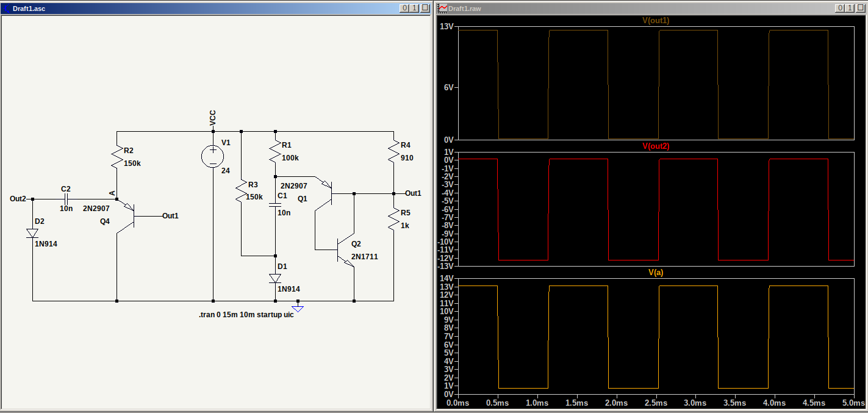
Task: Click the .tran 0 15m 10m startup uic directive
Action: point(246,315)
